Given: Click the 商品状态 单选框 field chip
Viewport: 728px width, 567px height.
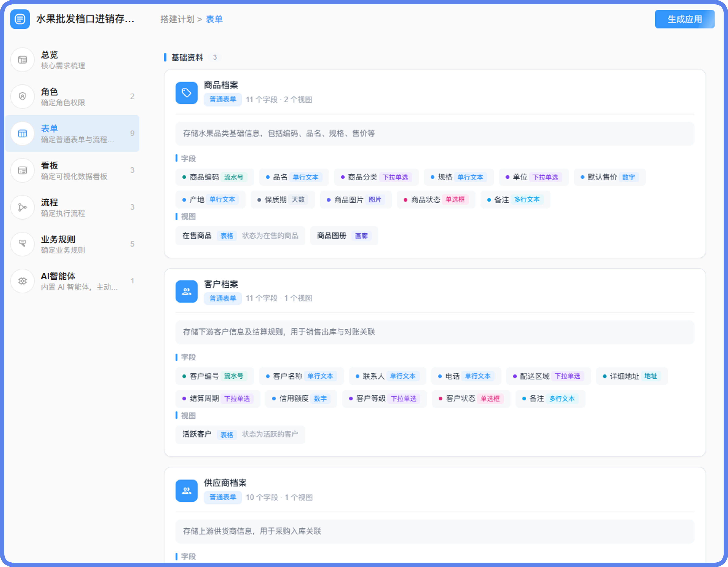Looking at the screenshot, I should (436, 200).
